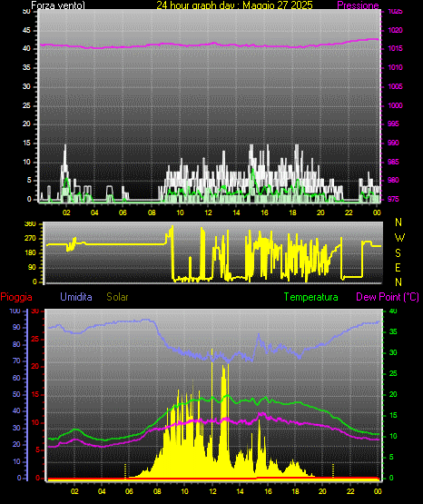
Task: Click the 40 temperature axis value
Action: coord(393,311)
